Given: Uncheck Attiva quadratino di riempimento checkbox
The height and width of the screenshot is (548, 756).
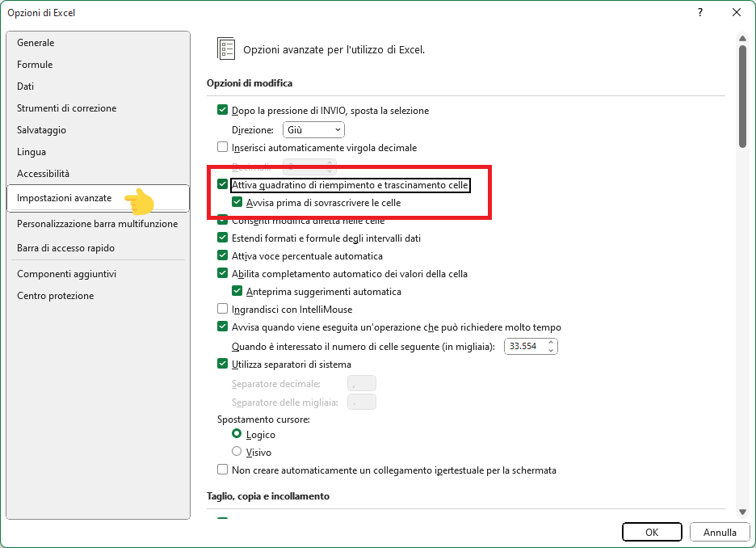Looking at the screenshot, I should coord(222,184).
